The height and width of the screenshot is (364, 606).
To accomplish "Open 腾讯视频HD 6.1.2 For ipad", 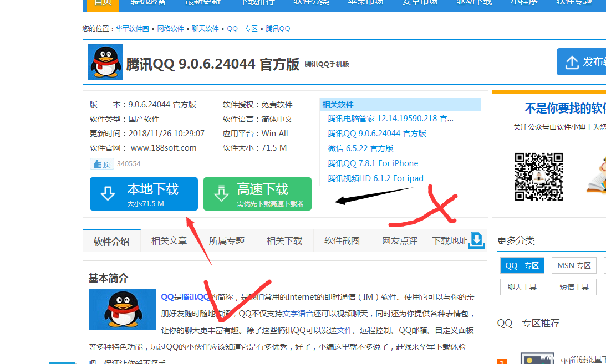I will coord(376,178).
